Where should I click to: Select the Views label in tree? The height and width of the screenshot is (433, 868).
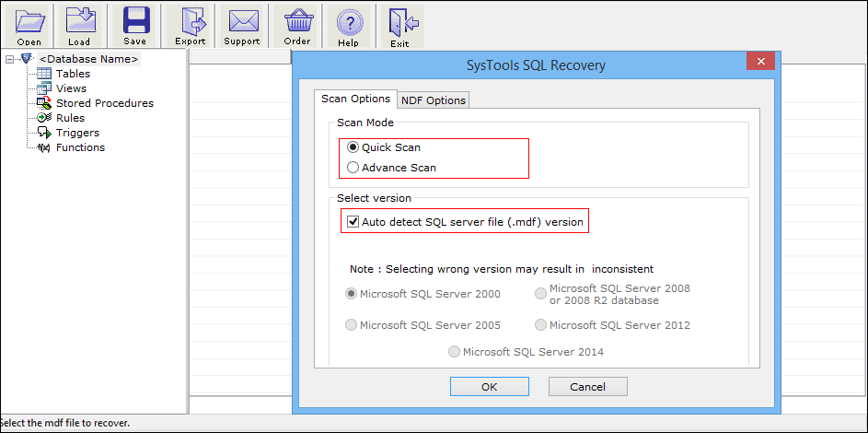pos(72,88)
